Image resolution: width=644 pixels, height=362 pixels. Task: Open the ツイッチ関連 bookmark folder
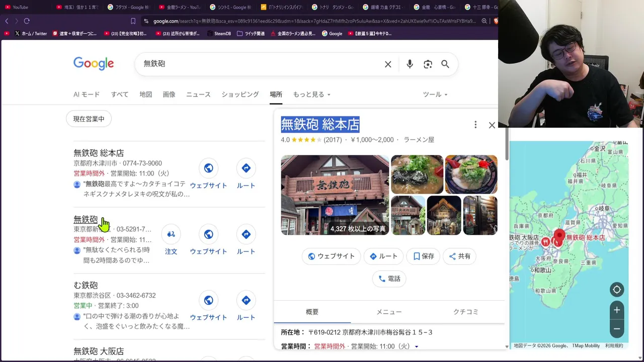251,34
